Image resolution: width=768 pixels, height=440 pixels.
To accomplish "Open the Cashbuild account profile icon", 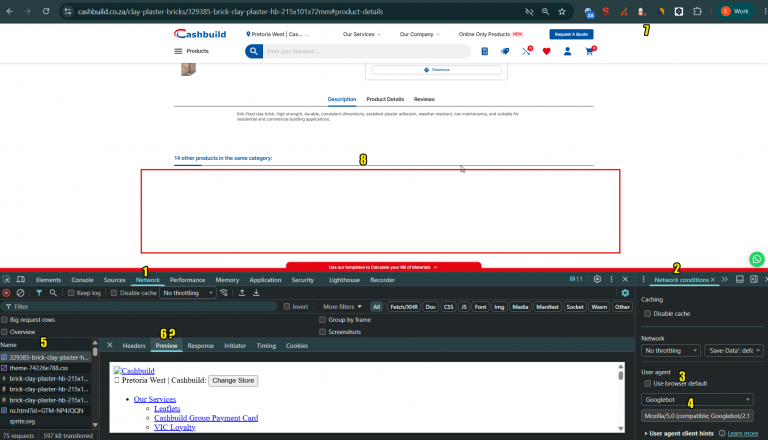I will (x=567, y=51).
